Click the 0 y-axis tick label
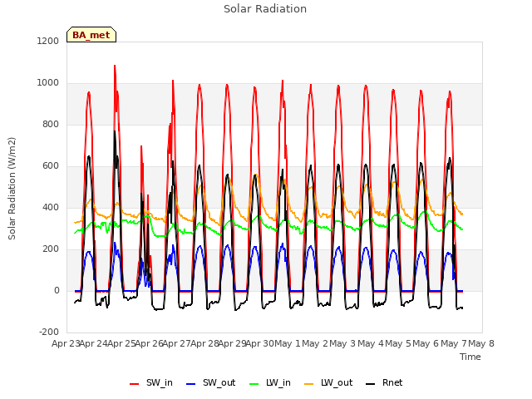532x399 pixels. [x=57, y=290]
